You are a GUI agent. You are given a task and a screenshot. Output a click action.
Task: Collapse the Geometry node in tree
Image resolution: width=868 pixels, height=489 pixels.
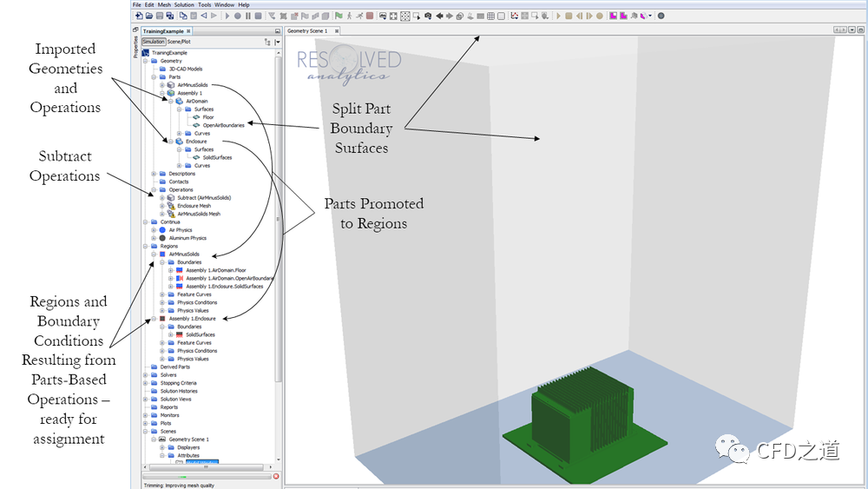pos(146,62)
